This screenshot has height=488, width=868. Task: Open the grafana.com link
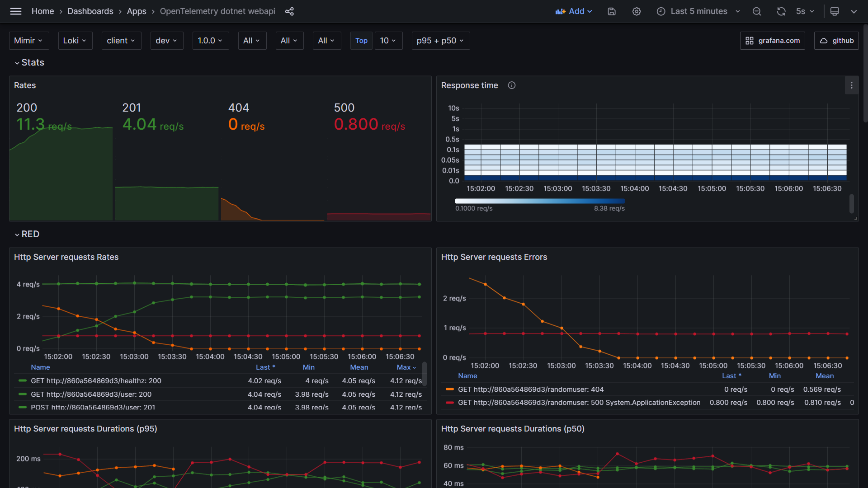772,41
